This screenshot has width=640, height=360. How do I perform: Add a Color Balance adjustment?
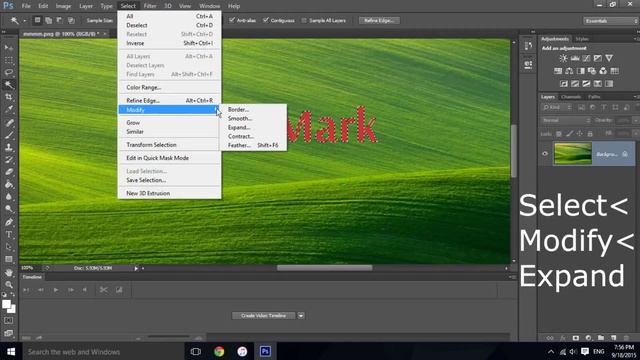pos(569,71)
